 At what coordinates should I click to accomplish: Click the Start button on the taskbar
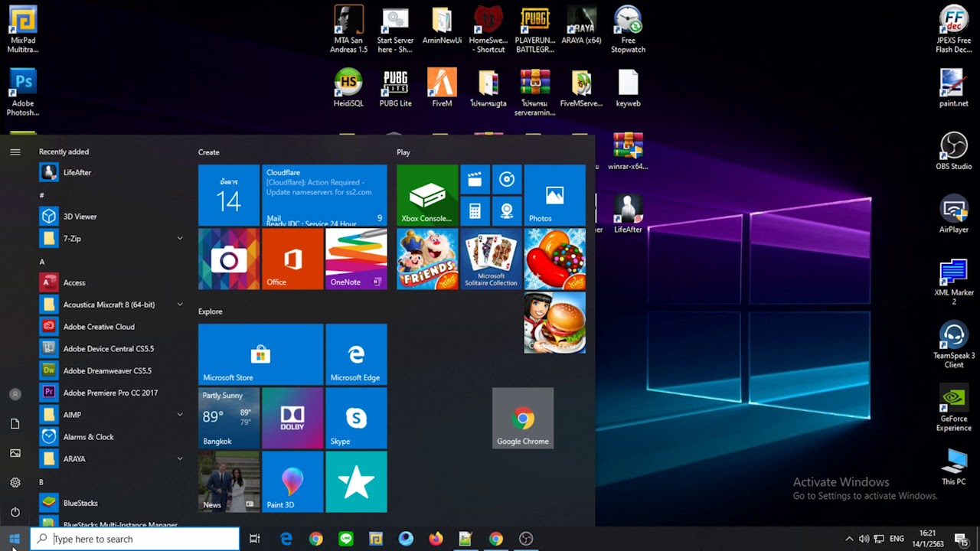tap(15, 539)
